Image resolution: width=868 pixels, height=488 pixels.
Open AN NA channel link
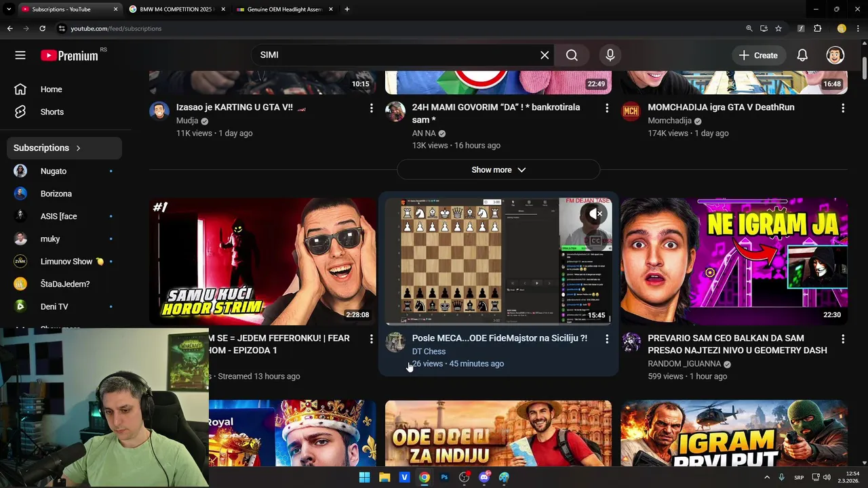click(424, 134)
